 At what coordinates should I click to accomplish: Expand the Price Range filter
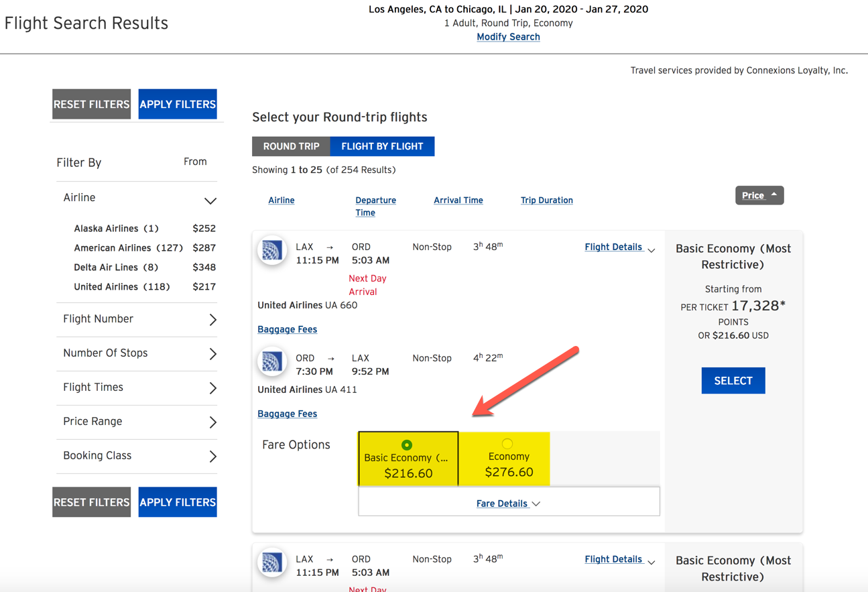coord(213,422)
